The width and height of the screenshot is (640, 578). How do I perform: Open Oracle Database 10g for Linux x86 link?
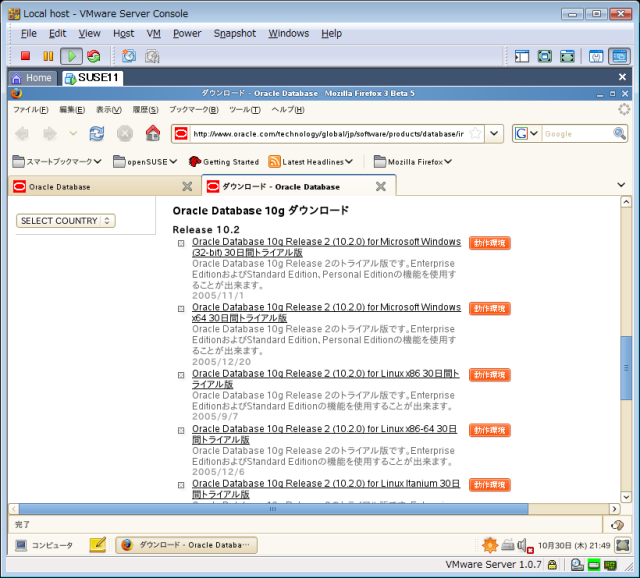tap(325, 378)
